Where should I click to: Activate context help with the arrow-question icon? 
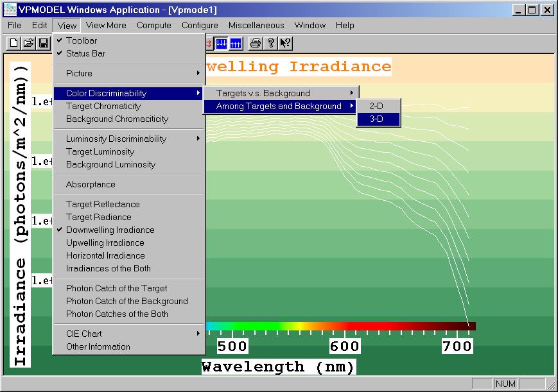point(285,43)
